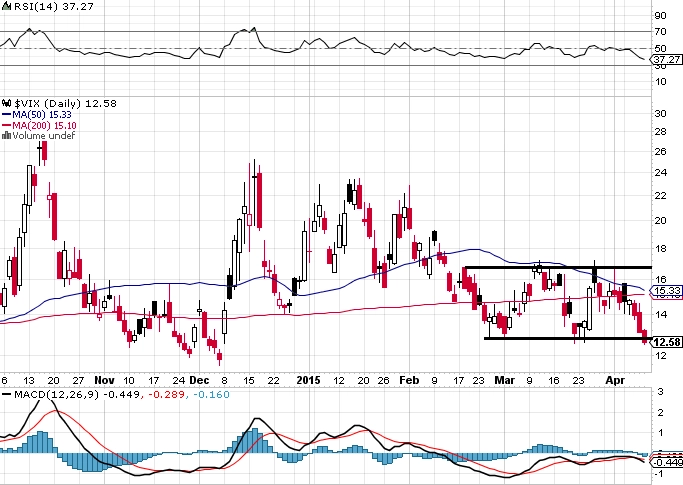Click the -0.449 MACD value tag
Image resolution: width=683 pixels, height=485 pixels.
pyautogui.click(x=666, y=462)
